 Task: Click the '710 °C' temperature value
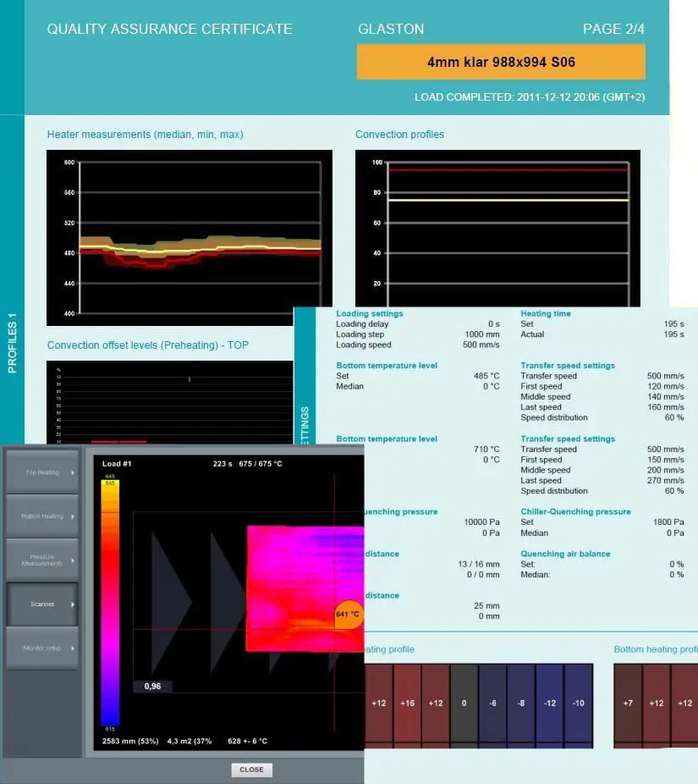click(486, 449)
